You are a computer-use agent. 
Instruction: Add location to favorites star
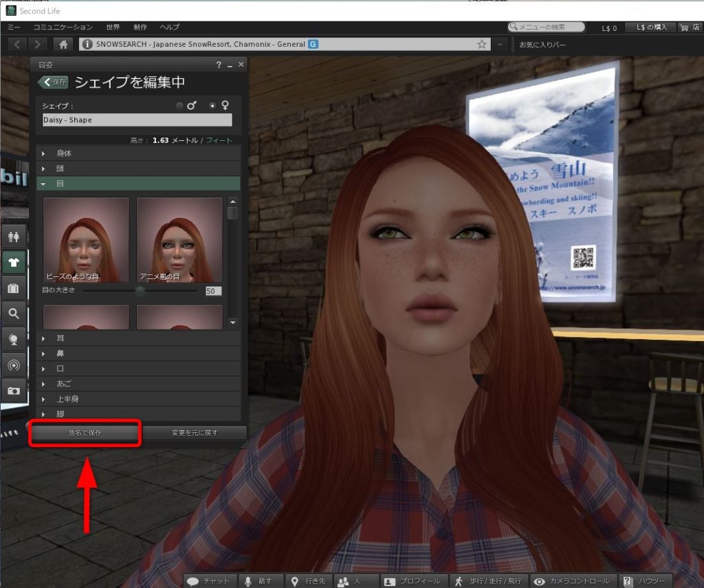482,44
